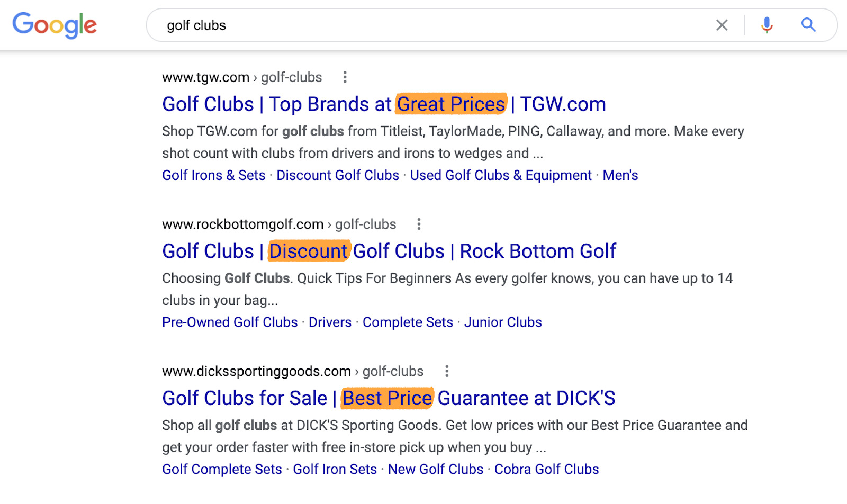The height and width of the screenshot is (504, 847).
Task: Clear the search box with X icon
Action: tap(722, 25)
